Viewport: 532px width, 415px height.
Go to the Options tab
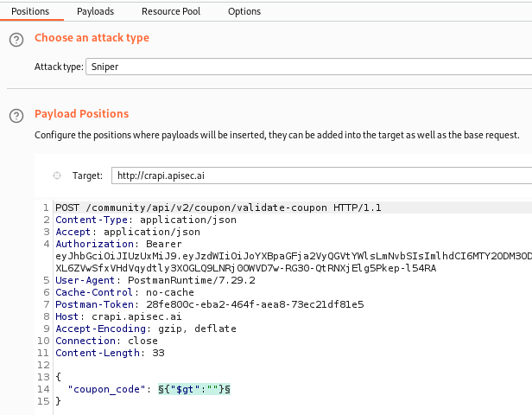point(244,11)
